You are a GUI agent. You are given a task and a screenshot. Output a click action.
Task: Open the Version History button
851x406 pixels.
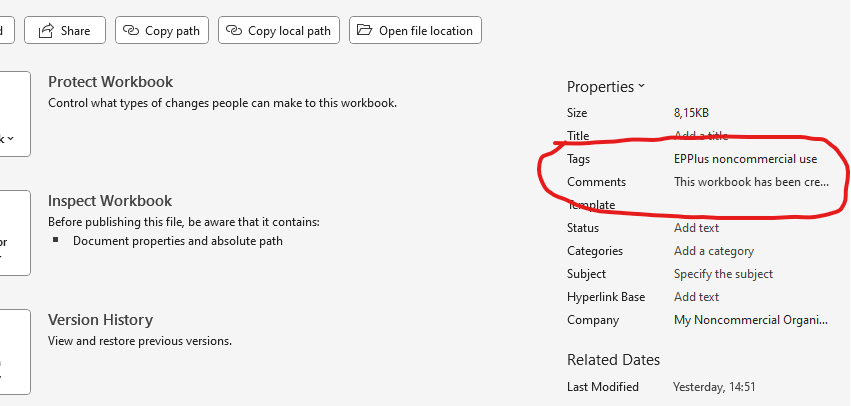pos(14,351)
